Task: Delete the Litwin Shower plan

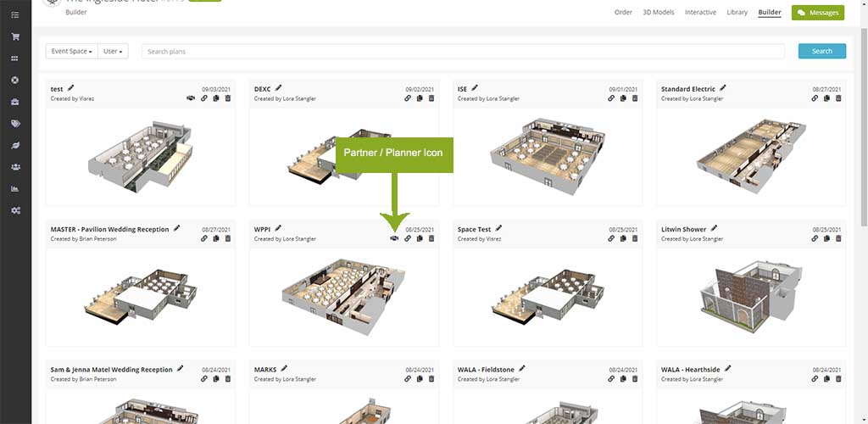Action: click(x=838, y=239)
